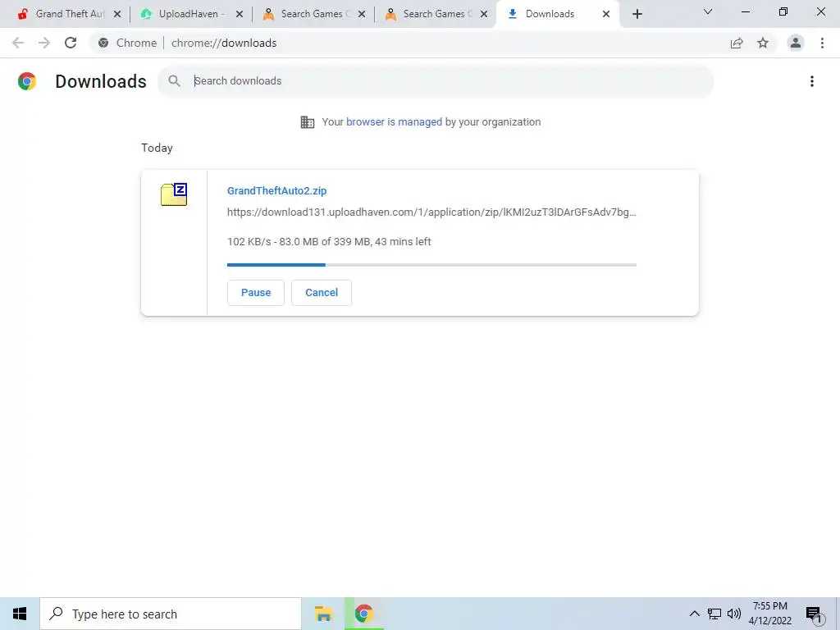Screen dimensions: 840x630
Task: Click the managed organization building icon
Action: (308, 122)
